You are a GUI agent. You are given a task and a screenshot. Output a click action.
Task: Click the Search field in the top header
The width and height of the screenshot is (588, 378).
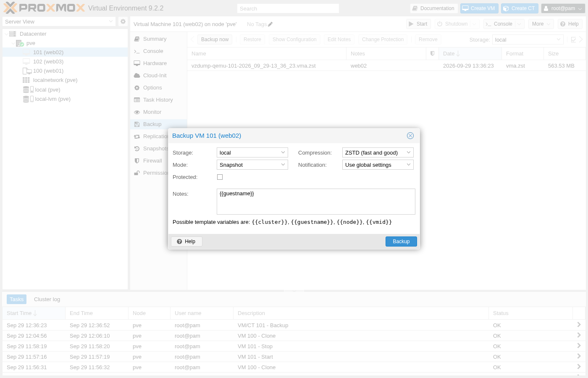click(288, 8)
